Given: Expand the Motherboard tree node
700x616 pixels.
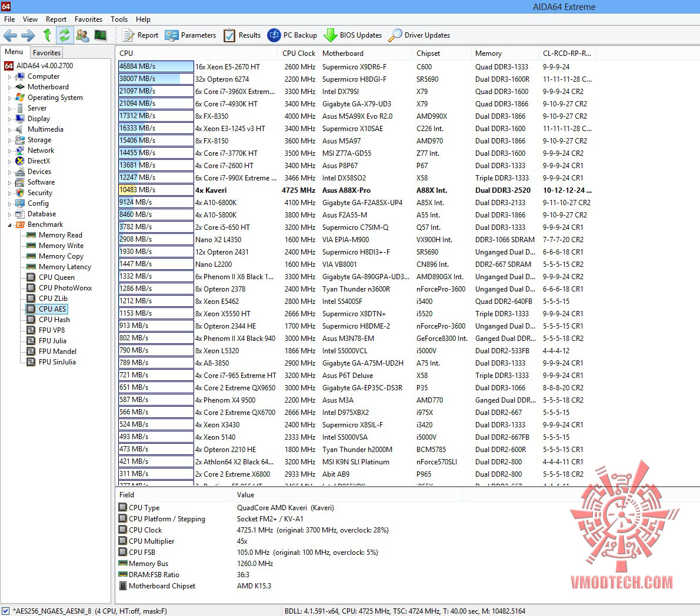Looking at the screenshot, I should click(x=9, y=88).
